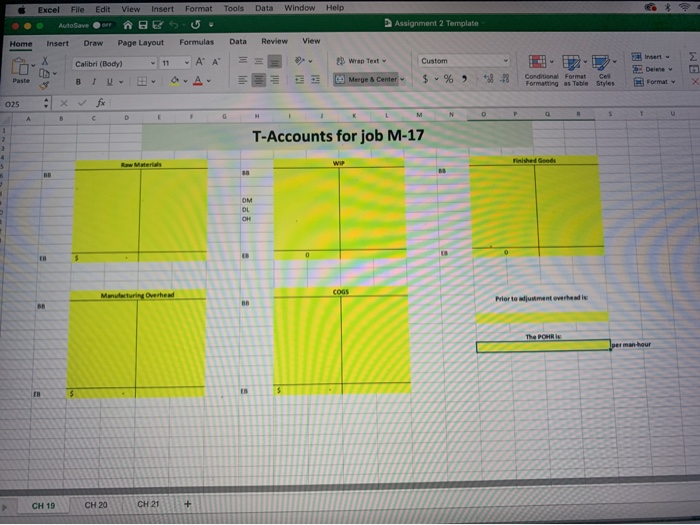Click the Redo arrow icon
Image resolution: width=700 pixels, height=525 pixels.
[196, 25]
